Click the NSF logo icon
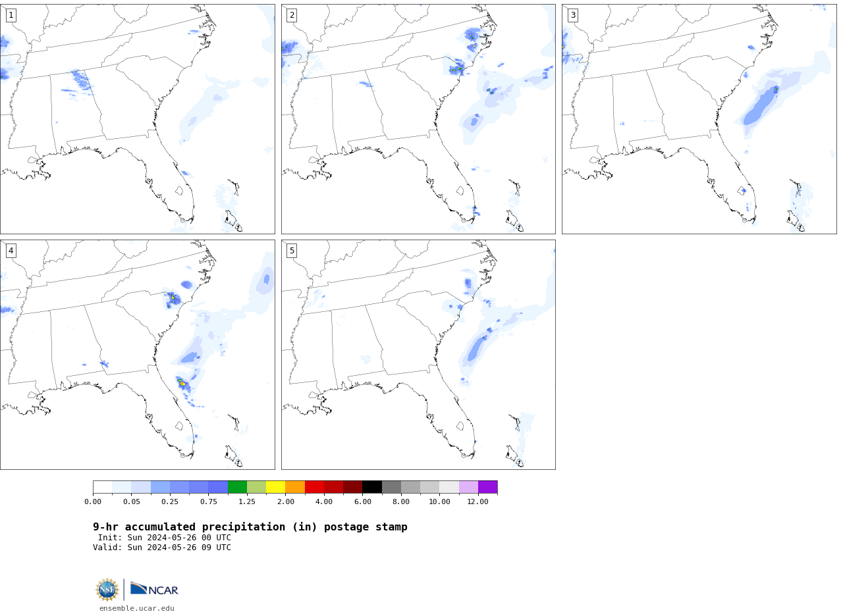The height and width of the screenshot is (616, 843). coord(107,590)
